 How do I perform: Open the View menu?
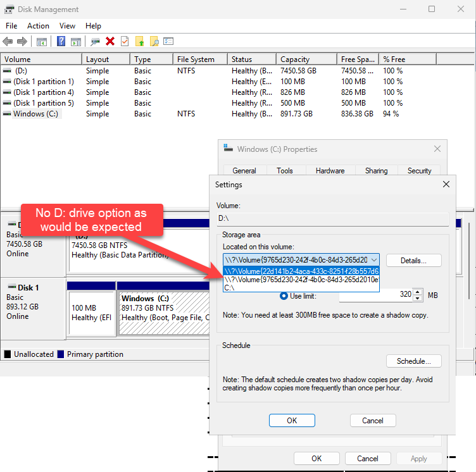(x=67, y=26)
